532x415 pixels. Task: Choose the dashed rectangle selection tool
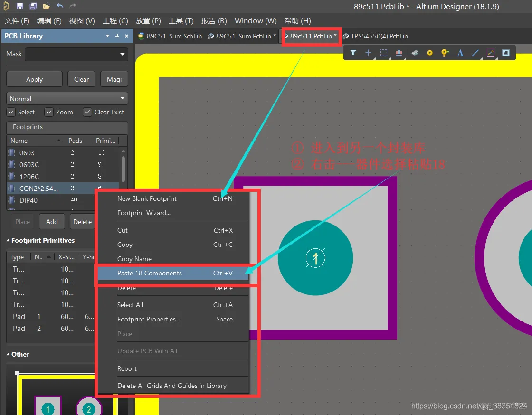coord(384,53)
